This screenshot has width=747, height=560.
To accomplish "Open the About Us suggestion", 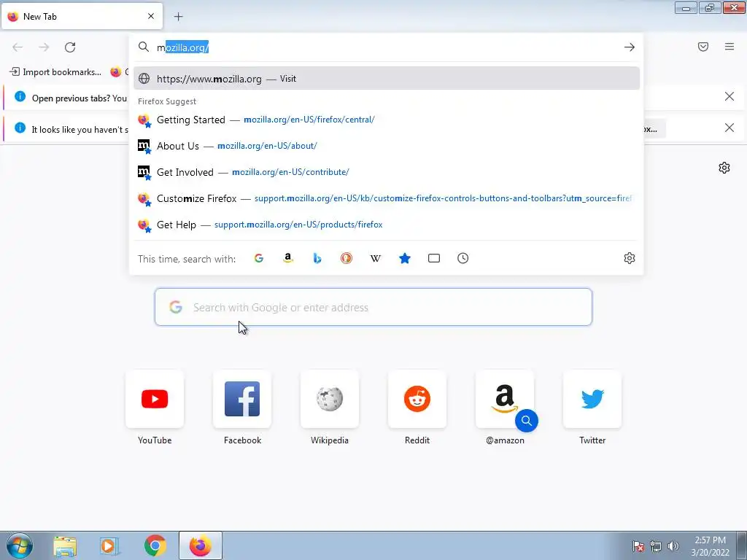I will pos(387,146).
